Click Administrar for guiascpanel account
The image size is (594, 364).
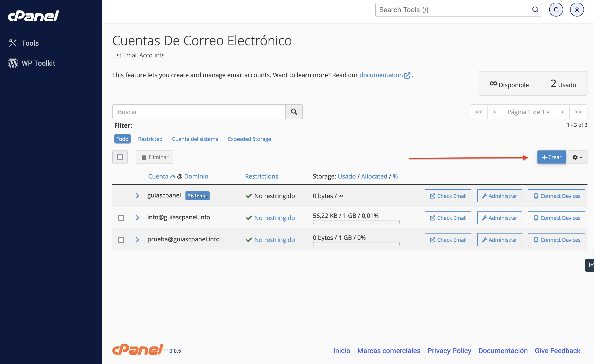click(499, 196)
